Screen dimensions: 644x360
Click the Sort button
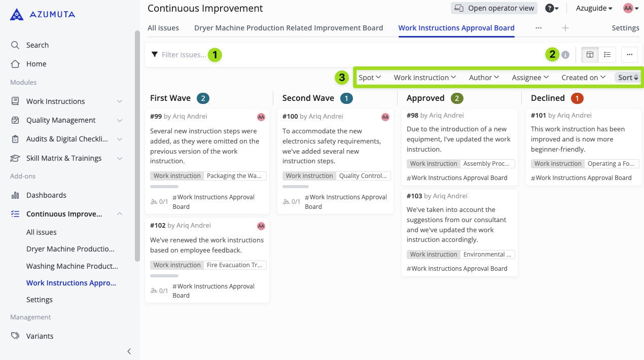pyautogui.click(x=628, y=78)
